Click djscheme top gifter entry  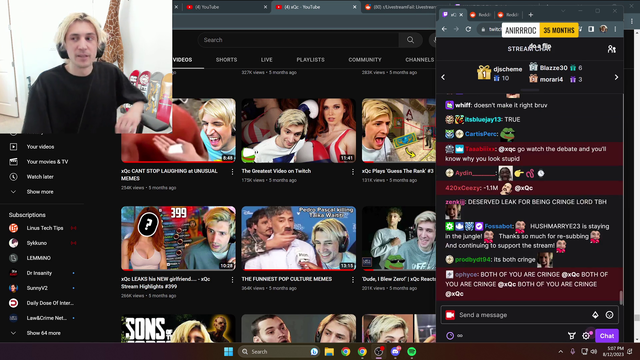click(x=500, y=73)
